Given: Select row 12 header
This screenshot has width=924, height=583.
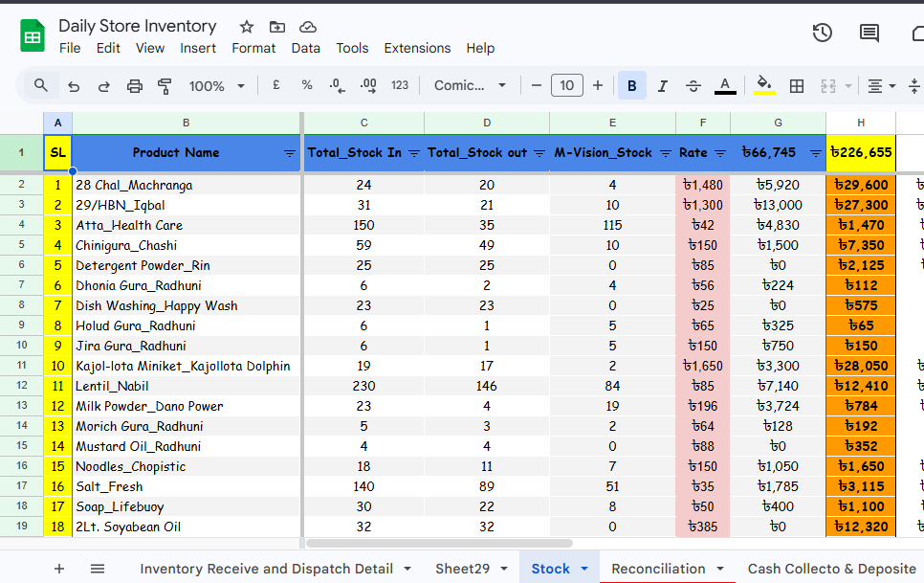Looking at the screenshot, I should click(22, 386).
